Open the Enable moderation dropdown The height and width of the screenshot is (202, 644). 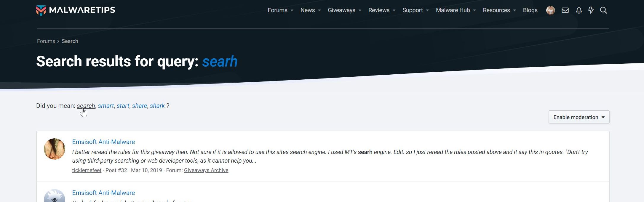pos(579,117)
